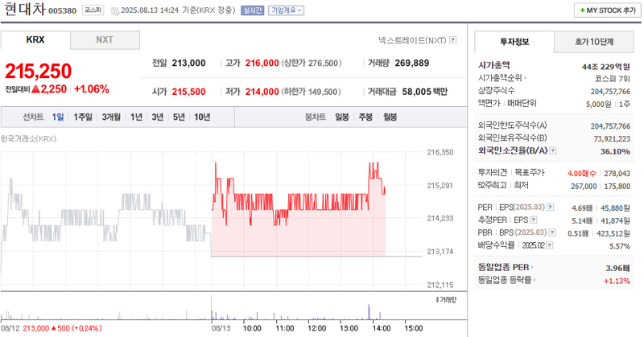This screenshot has width=644, height=337.
Task: Click help icon next to PER EPS(2025.03)
Action: click(551, 208)
